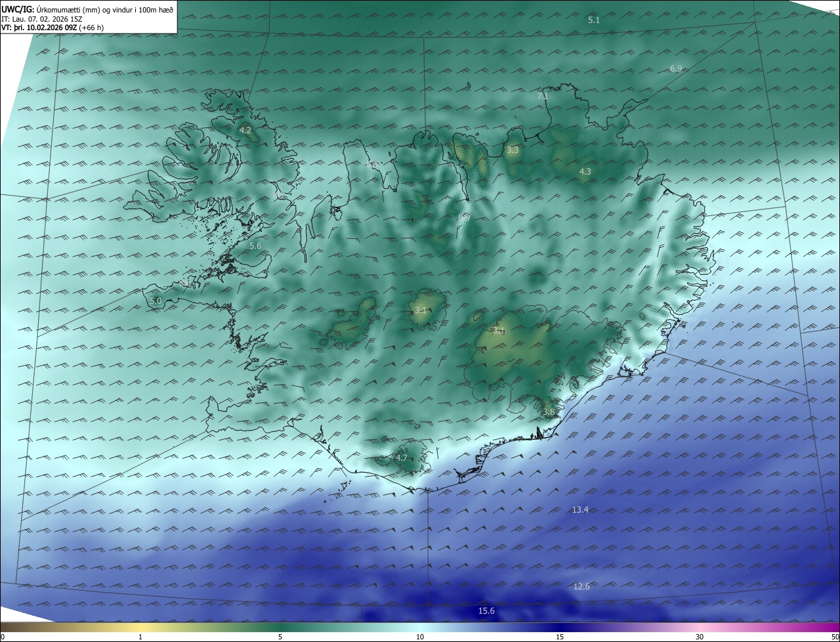840x642 pixels.
Task: Click the 13.4 value over the ocean
Action: pos(580,509)
